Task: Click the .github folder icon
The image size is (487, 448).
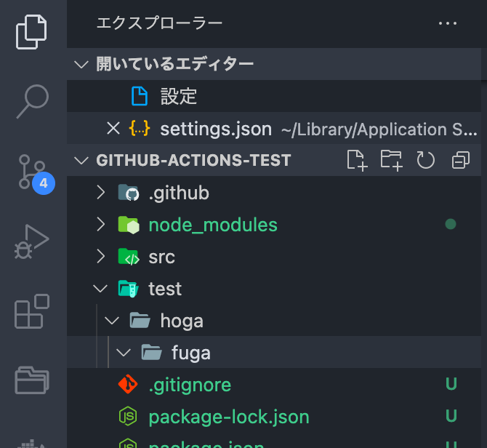Action: pos(129,193)
